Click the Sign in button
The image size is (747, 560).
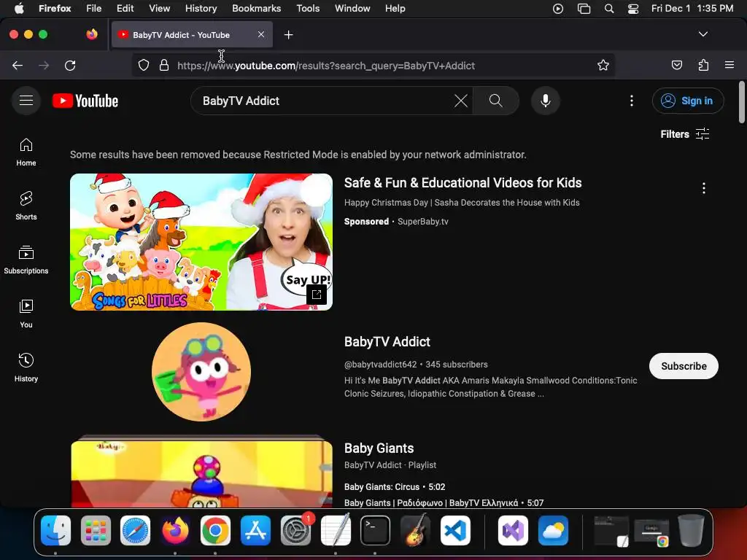click(688, 101)
